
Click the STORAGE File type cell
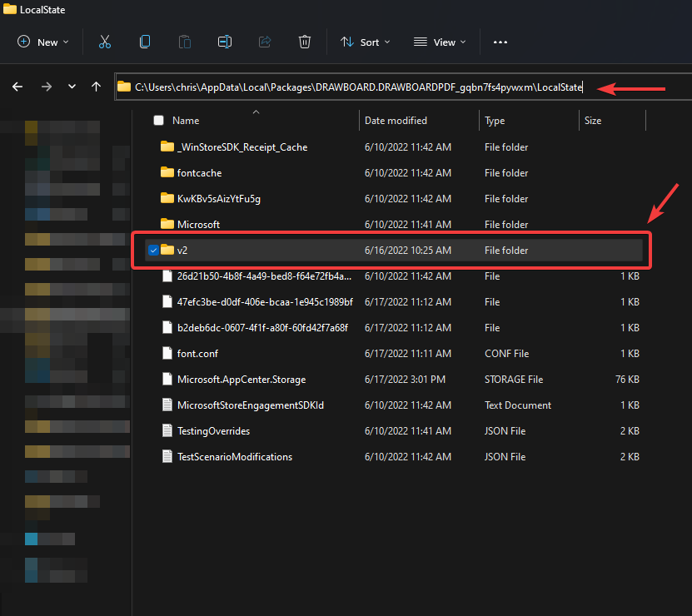click(x=514, y=380)
